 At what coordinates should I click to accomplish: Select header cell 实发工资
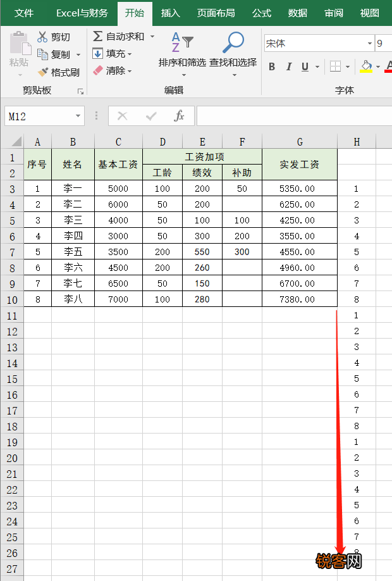(x=300, y=165)
